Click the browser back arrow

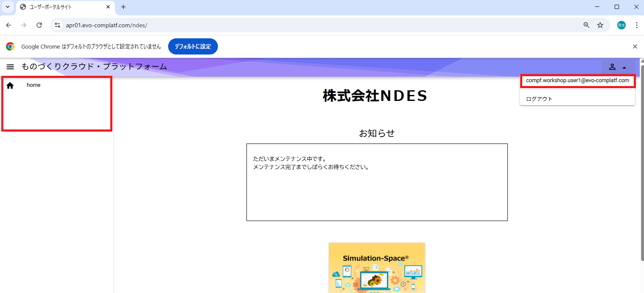pyautogui.click(x=9, y=25)
